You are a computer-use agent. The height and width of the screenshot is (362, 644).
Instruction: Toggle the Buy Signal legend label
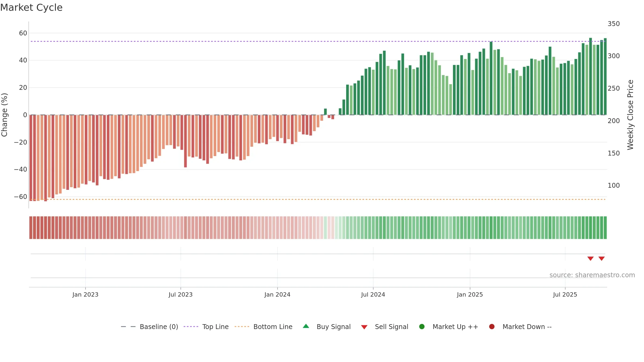[334, 327]
